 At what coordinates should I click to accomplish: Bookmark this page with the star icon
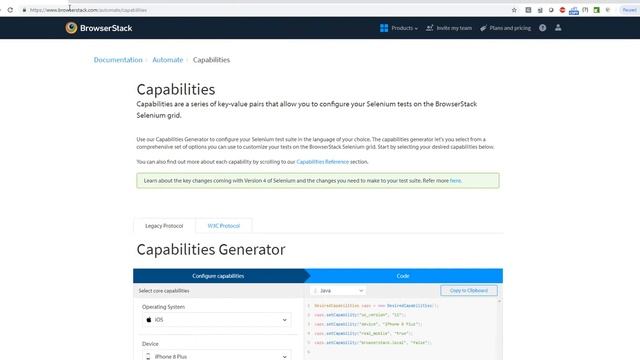(514, 10)
